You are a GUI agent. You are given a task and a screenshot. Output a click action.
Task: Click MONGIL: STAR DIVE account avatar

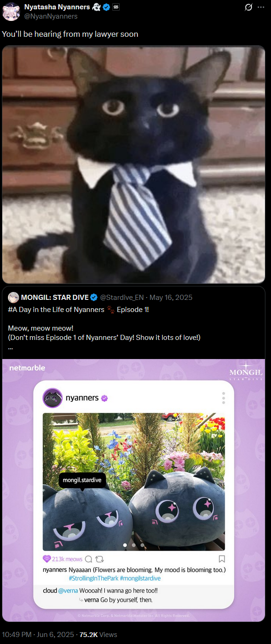click(x=14, y=297)
